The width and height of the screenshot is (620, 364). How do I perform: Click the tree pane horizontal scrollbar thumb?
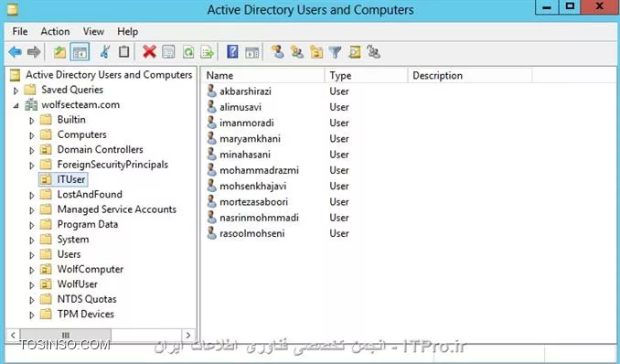66,335
